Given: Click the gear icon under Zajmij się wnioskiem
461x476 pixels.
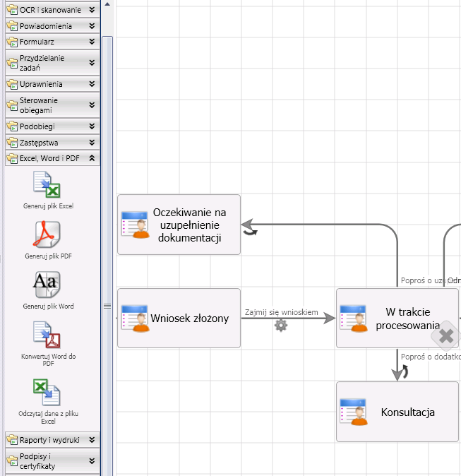Looking at the screenshot, I should tap(281, 326).
